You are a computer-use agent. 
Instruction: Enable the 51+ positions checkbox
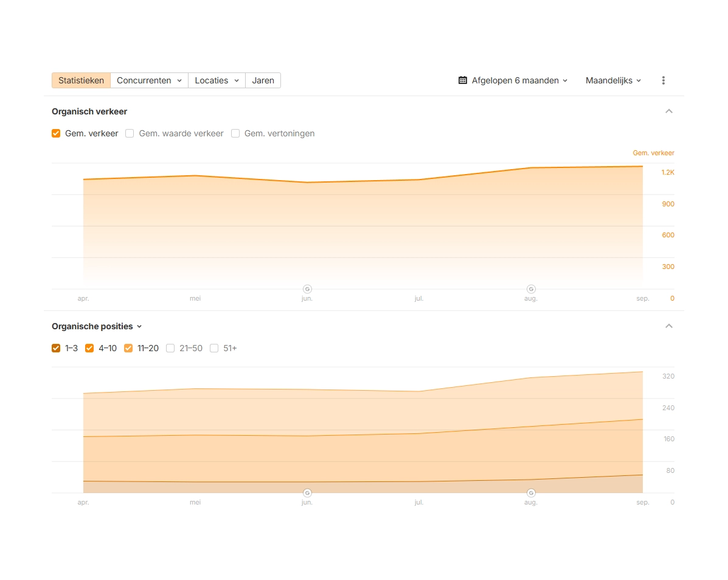point(214,348)
